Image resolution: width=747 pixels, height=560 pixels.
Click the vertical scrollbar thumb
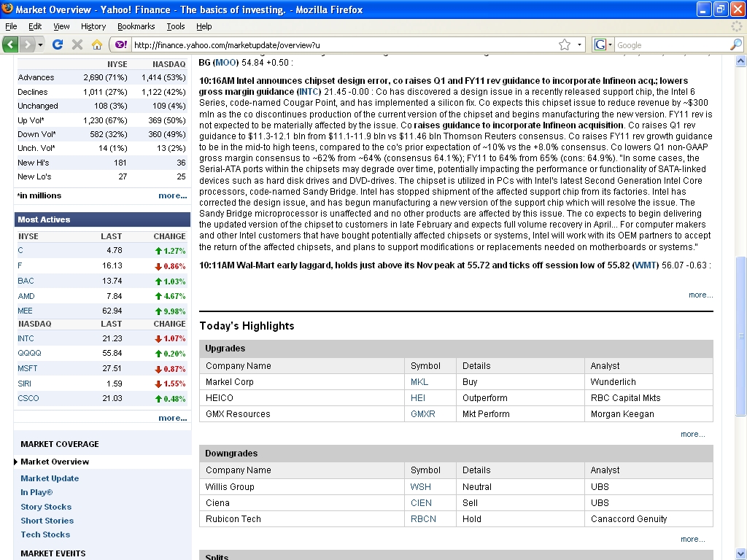click(x=740, y=336)
